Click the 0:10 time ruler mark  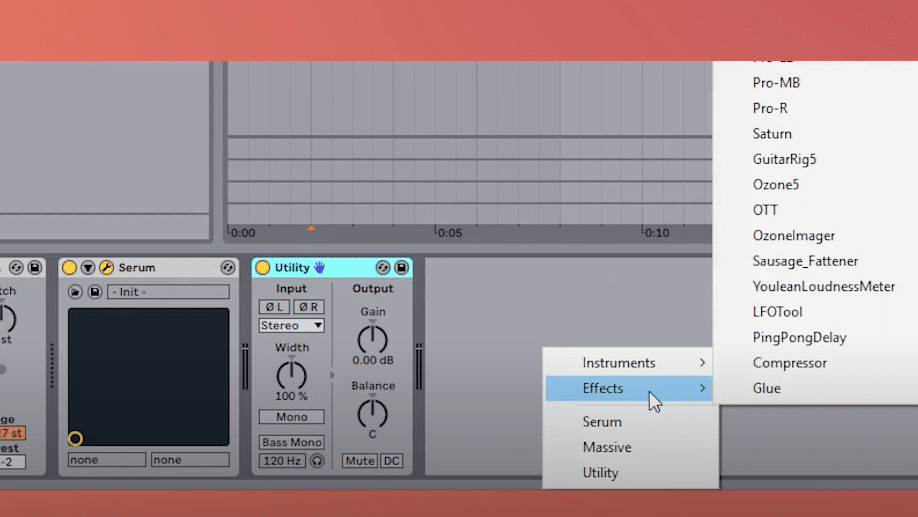coord(657,233)
